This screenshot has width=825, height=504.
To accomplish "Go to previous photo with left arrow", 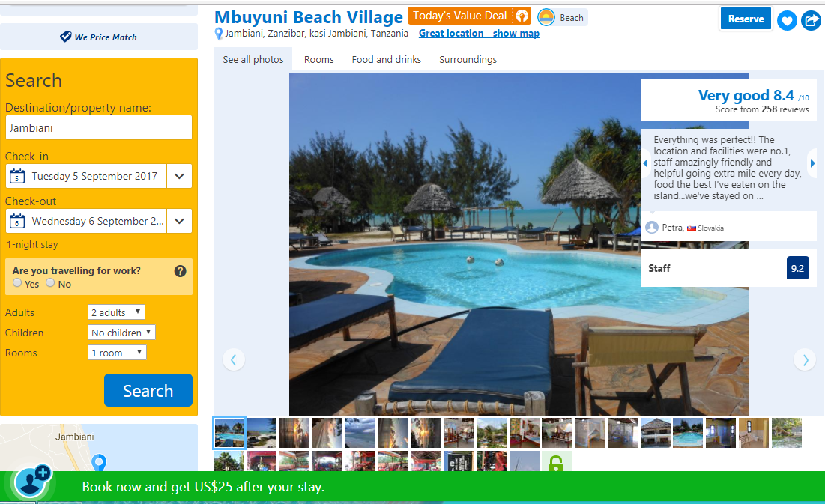I will coord(234,360).
